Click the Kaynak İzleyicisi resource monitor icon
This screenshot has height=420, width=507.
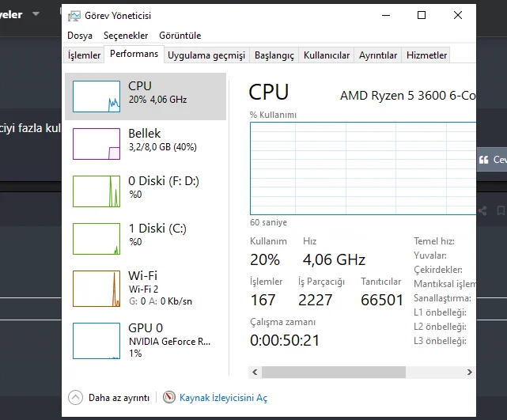coord(168,398)
